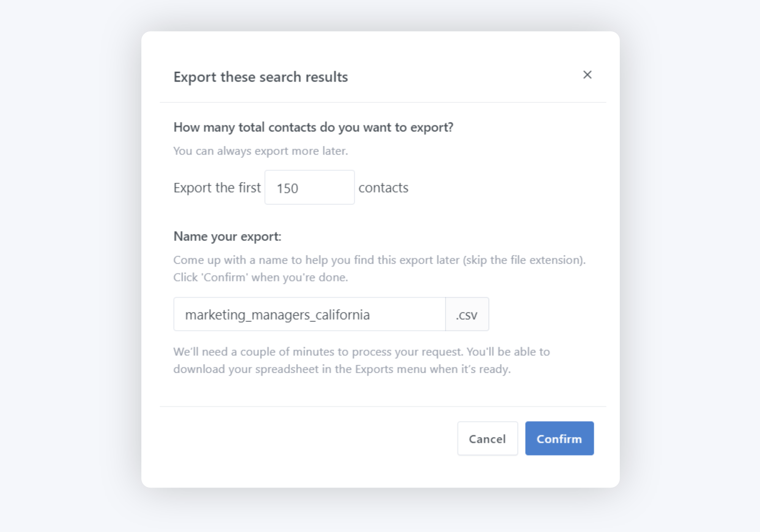The width and height of the screenshot is (760, 532).
Task: Click 'You can always export more later' hint
Action: 261,151
